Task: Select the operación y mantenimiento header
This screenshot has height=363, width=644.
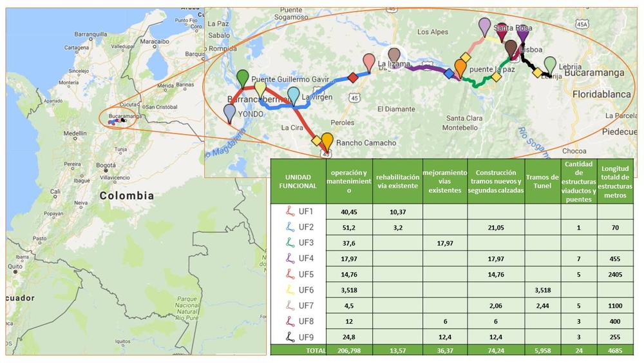Action: tap(349, 181)
